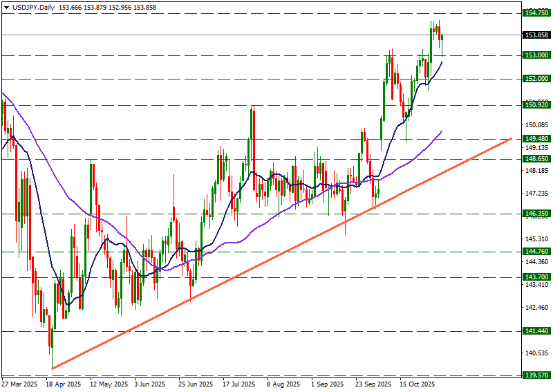Click the 143.700 green price level label

tap(536, 277)
